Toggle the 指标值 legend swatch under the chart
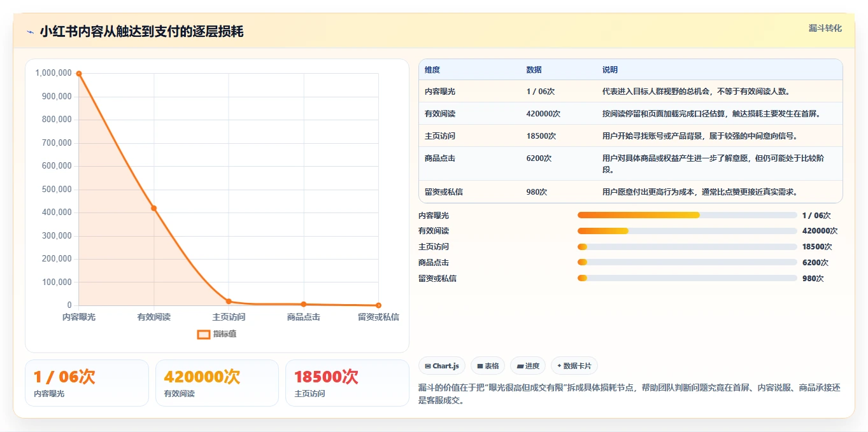This screenshot has width=868, height=432. coord(204,334)
